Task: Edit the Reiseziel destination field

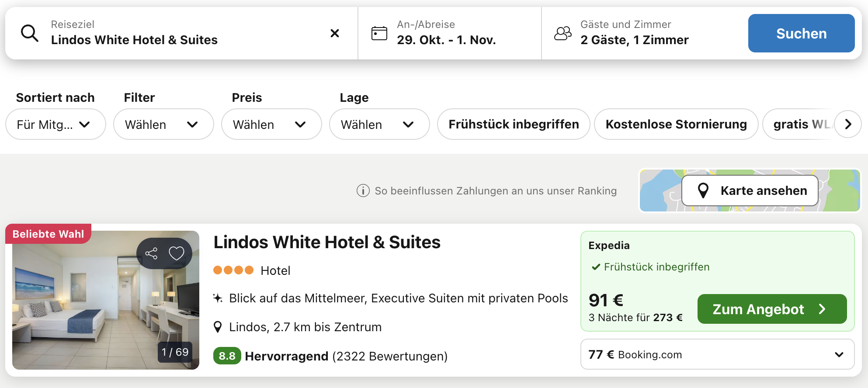Action: (181, 33)
